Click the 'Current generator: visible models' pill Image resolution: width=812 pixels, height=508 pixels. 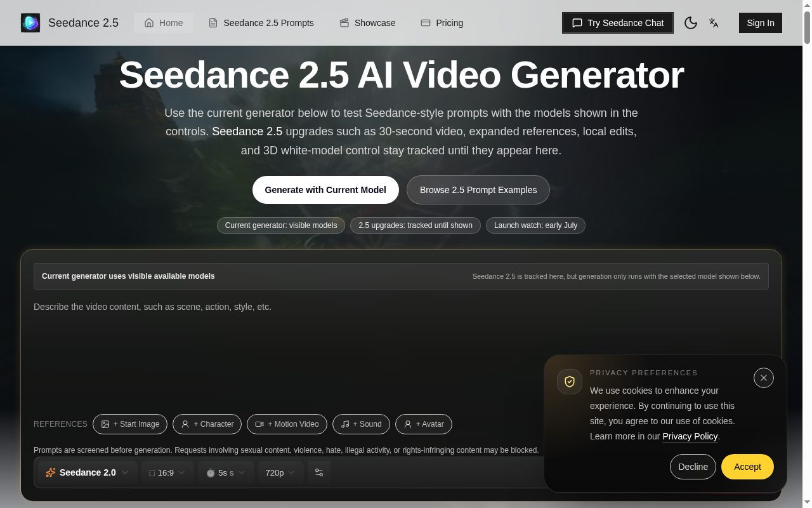click(x=281, y=225)
